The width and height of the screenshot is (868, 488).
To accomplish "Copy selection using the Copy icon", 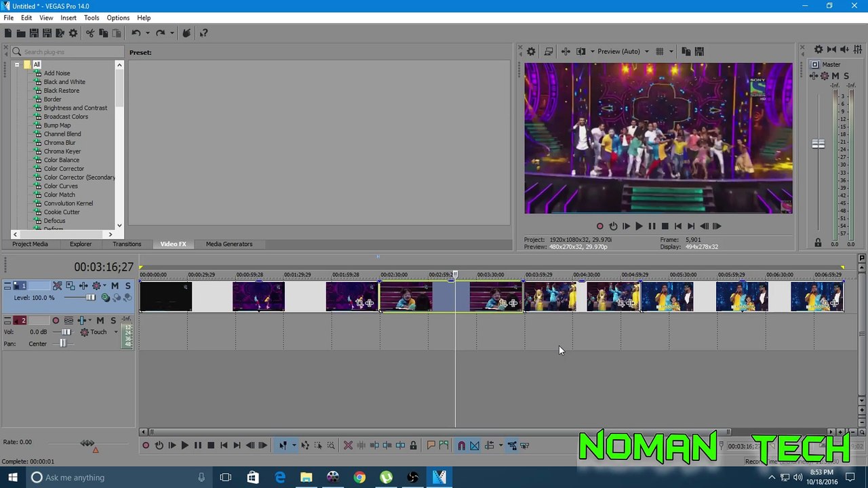I will (104, 33).
